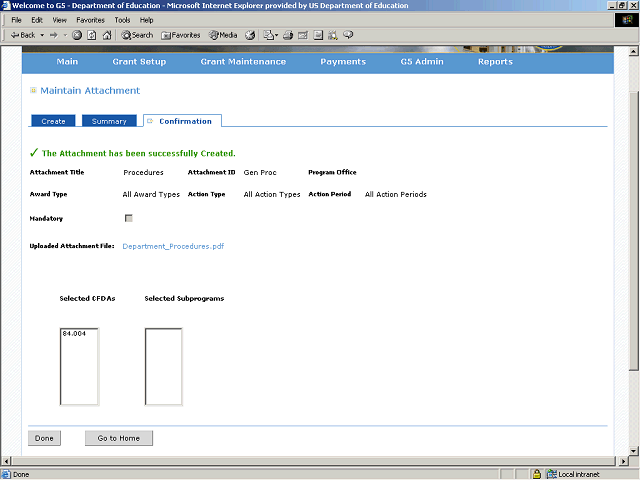Click the vertical scrollbar down arrow
Viewport: 640px width, 480px height.
[633, 451]
